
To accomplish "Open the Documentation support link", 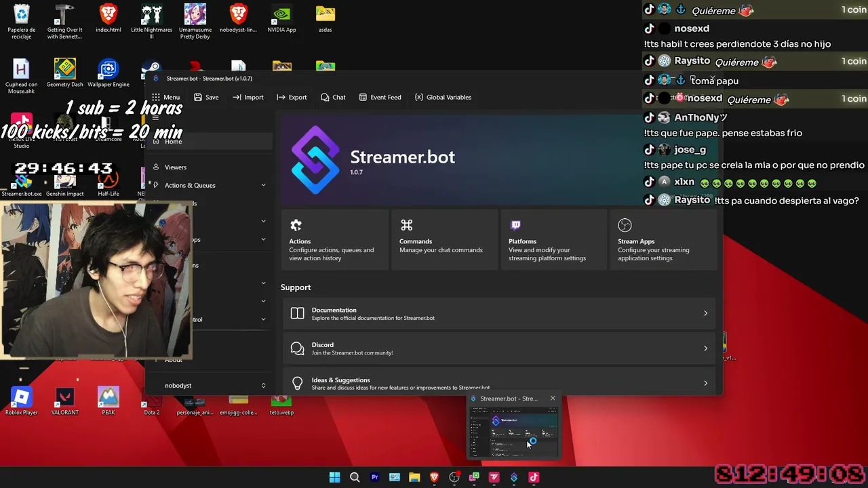I will click(499, 313).
